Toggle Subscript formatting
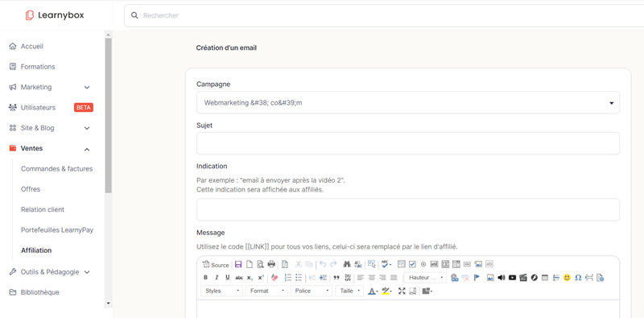644x318 pixels. [250, 278]
